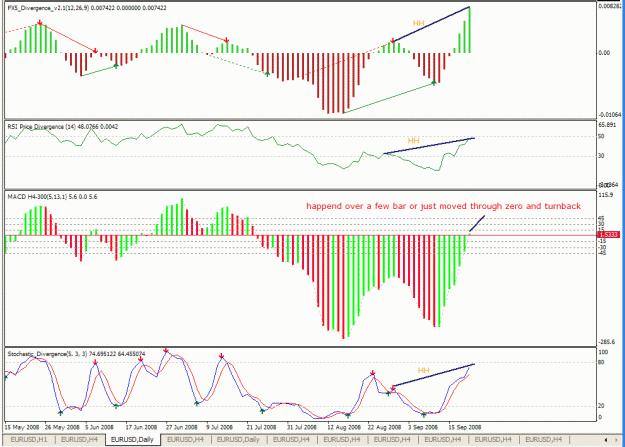Click the 9 Jul 2008 date label
625x447 pixels.
pos(219,427)
